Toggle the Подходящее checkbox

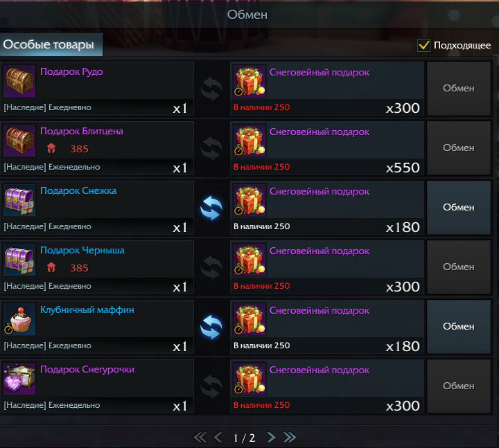423,45
